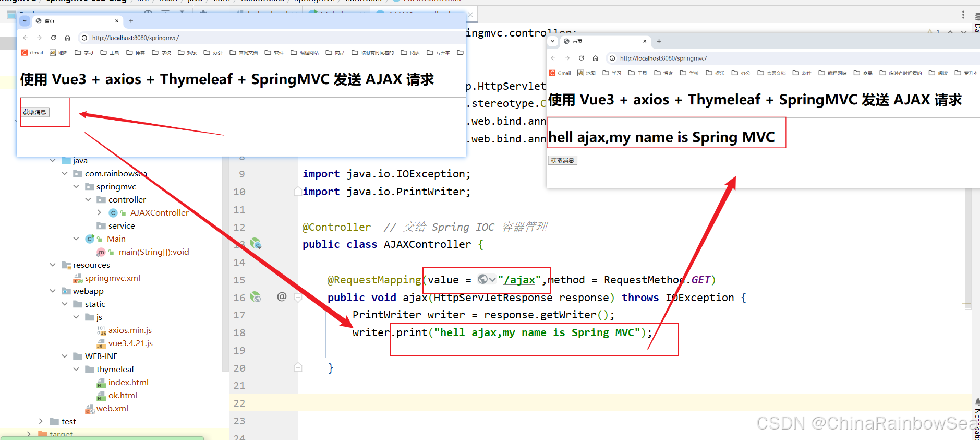This screenshot has height=440, width=980.
Task: Open IDE more-options vertical dots menu
Action: point(963,15)
